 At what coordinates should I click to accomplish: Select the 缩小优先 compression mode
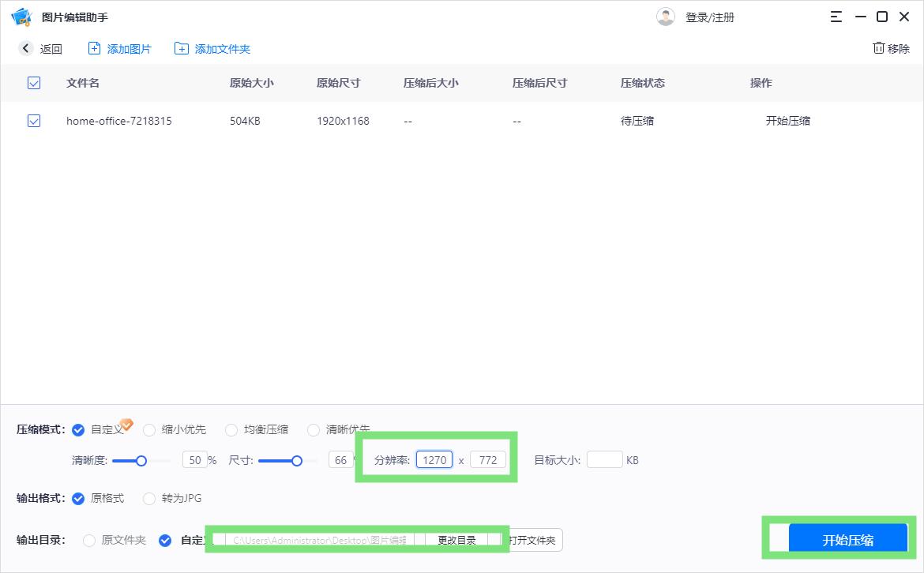tap(149, 430)
